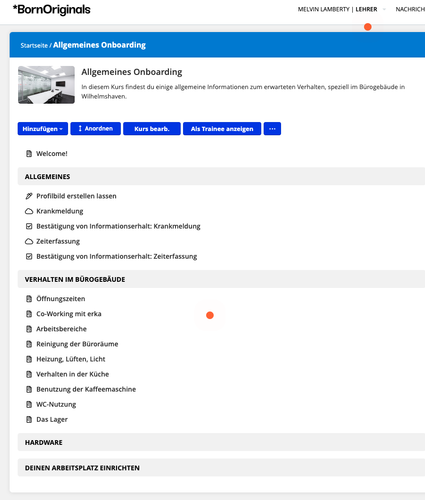The height and width of the screenshot is (500, 425).
Task: Open Heizung, Lüften, Licht page
Action: (71, 359)
